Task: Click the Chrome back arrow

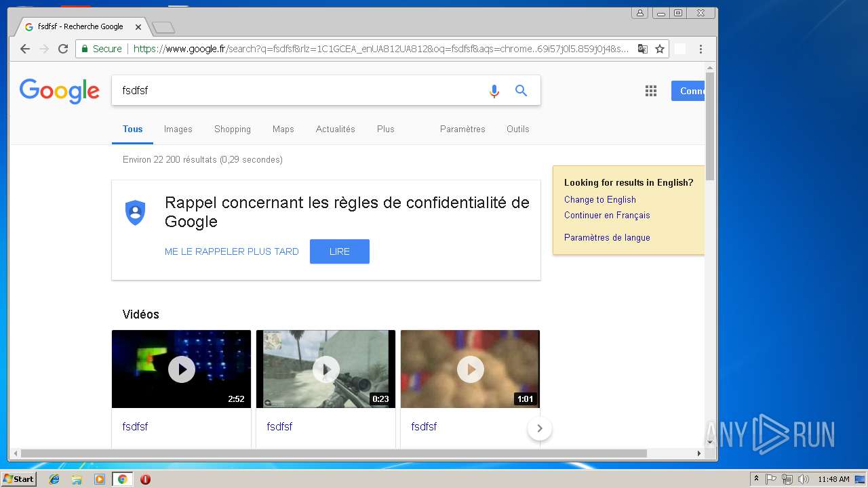Action: (x=25, y=49)
